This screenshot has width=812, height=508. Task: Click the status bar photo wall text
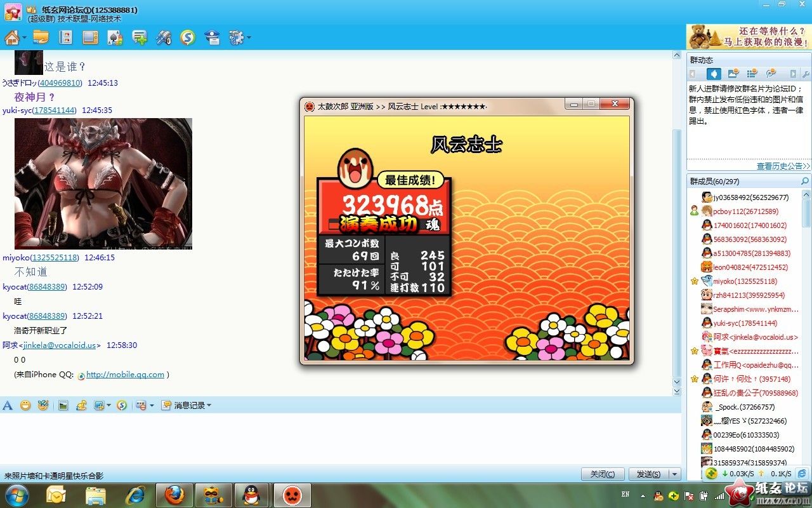pyautogui.click(x=54, y=476)
